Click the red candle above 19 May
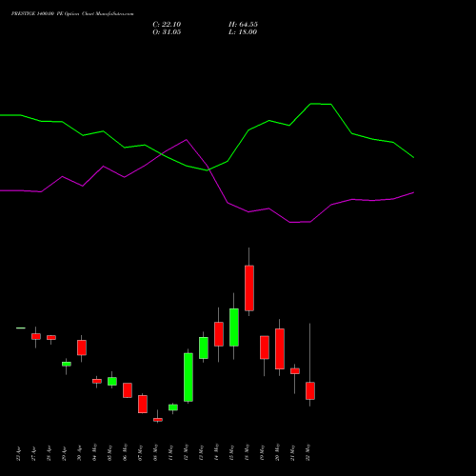Viewport: 476px width, 476px height. [265, 347]
